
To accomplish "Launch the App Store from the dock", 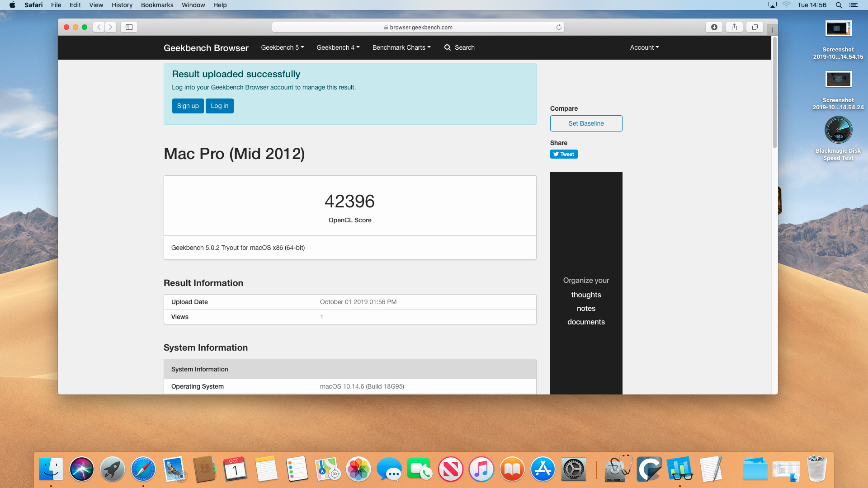I will 542,469.
